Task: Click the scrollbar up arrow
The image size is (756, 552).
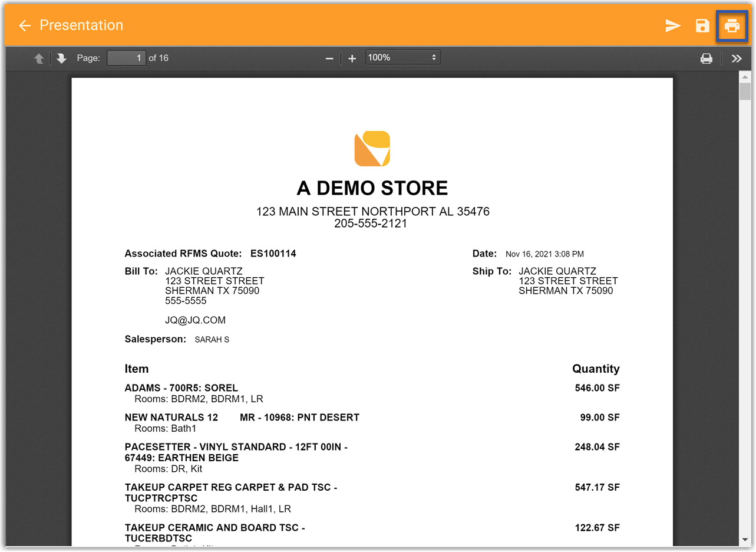Action: click(x=745, y=77)
